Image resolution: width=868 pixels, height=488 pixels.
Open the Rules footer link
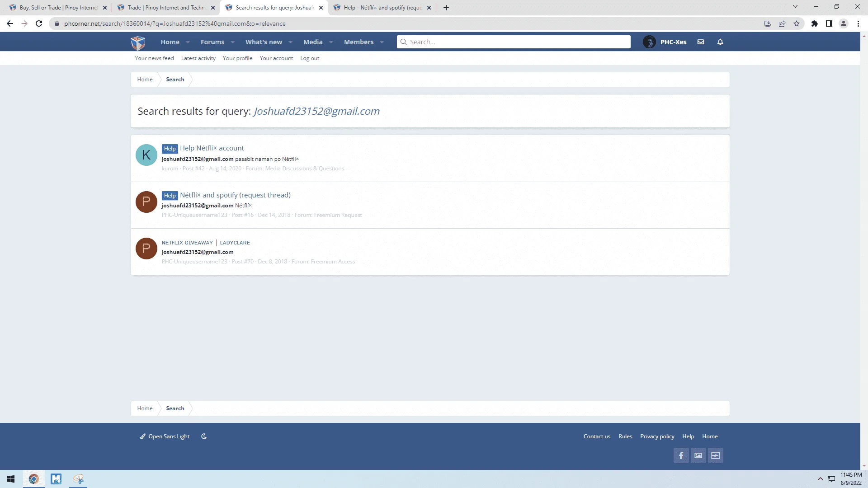(x=625, y=436)
